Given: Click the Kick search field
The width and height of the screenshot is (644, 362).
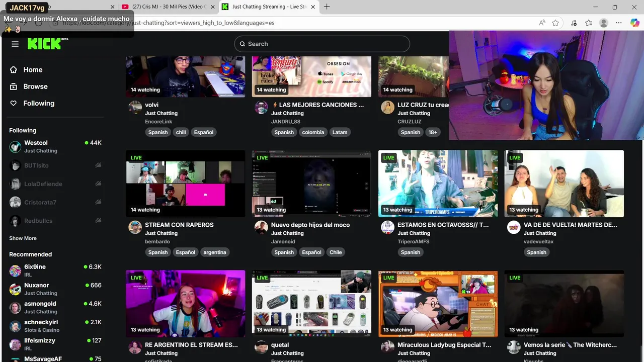Looking at the screenshot, I should coord(322,44).
